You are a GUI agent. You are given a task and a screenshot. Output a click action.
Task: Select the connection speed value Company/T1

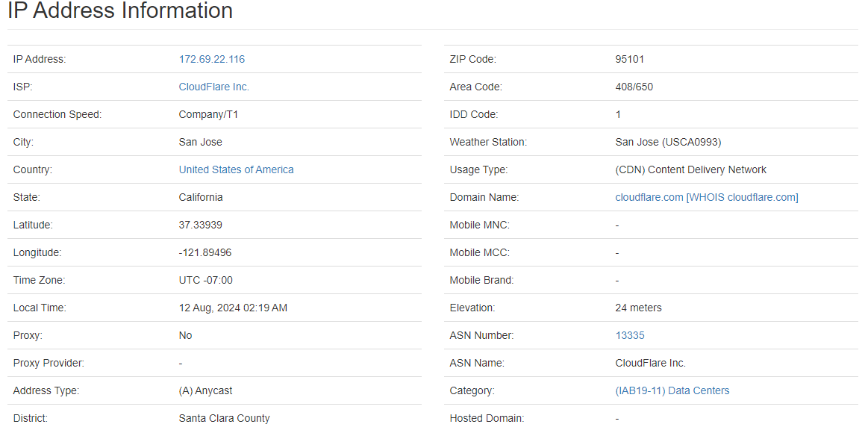coord(208,115)
